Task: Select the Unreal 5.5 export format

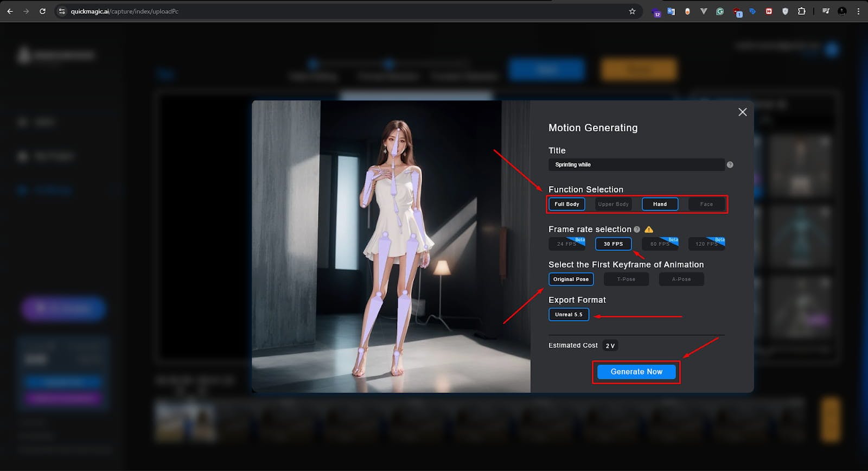Action: click(x=569, y=314)
